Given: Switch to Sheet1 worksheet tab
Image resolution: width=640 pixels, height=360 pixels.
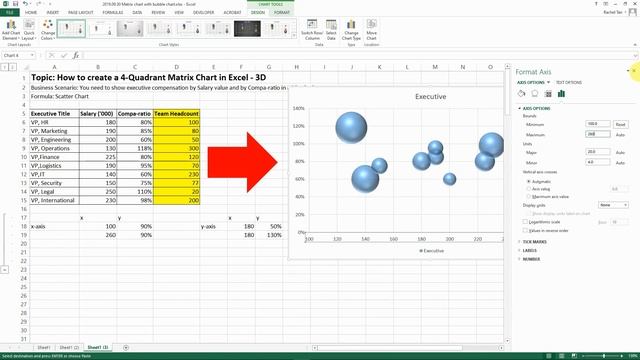Looking at the screenshot, I should 44,347.
